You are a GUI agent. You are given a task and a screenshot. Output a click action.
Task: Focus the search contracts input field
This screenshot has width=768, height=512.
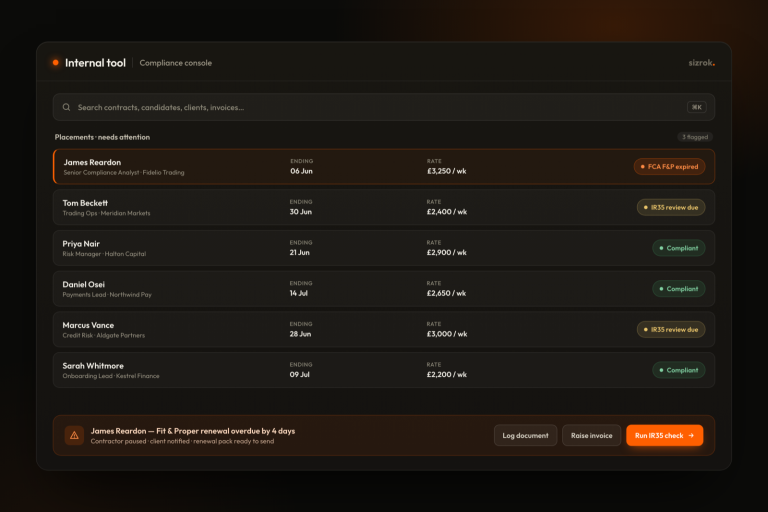coord(384,107)
